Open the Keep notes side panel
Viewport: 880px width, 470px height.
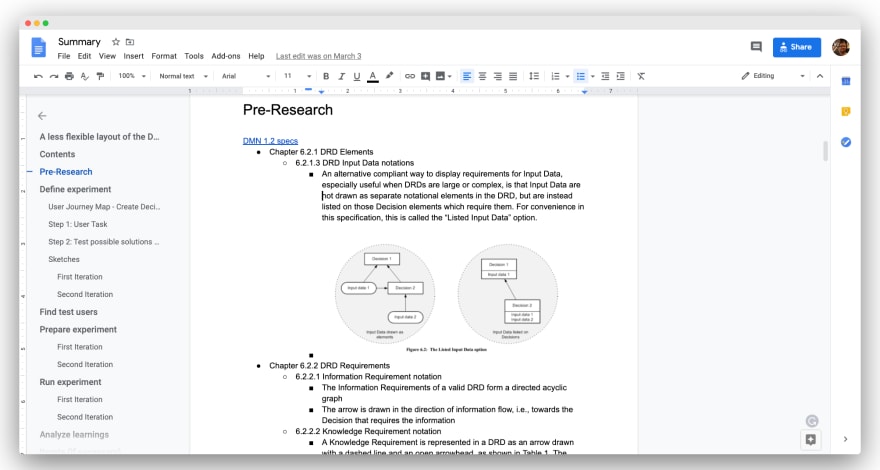846,112
